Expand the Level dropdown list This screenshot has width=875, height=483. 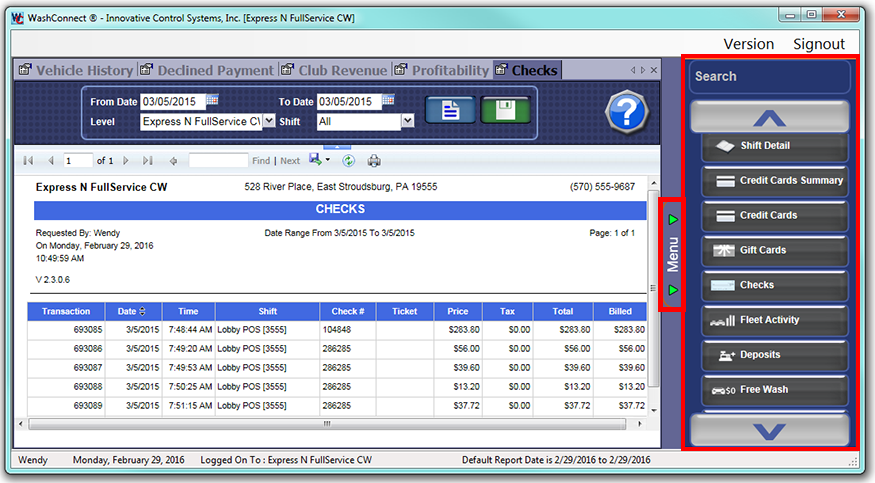coord(268,121)
